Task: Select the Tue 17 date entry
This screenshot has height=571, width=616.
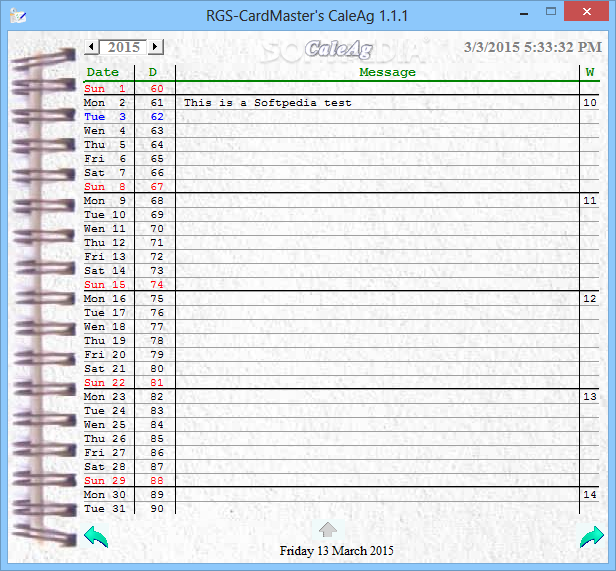Action: click(x=104, y=313)
